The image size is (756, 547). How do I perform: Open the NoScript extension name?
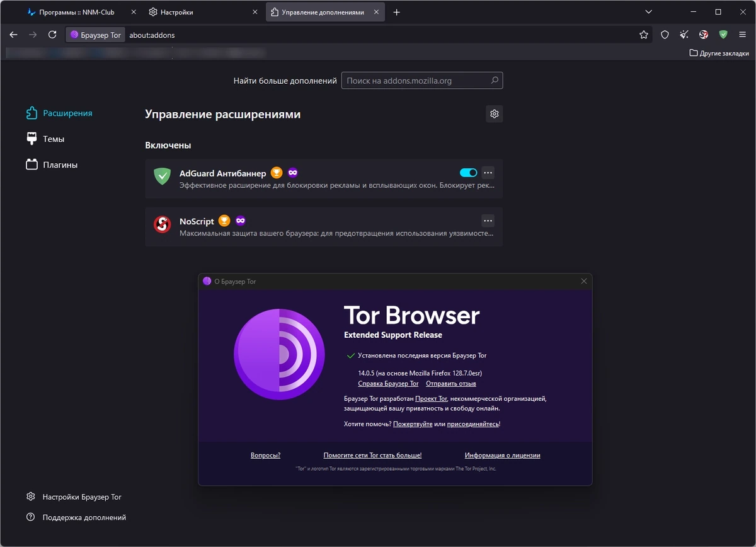(x=197, y=221)
